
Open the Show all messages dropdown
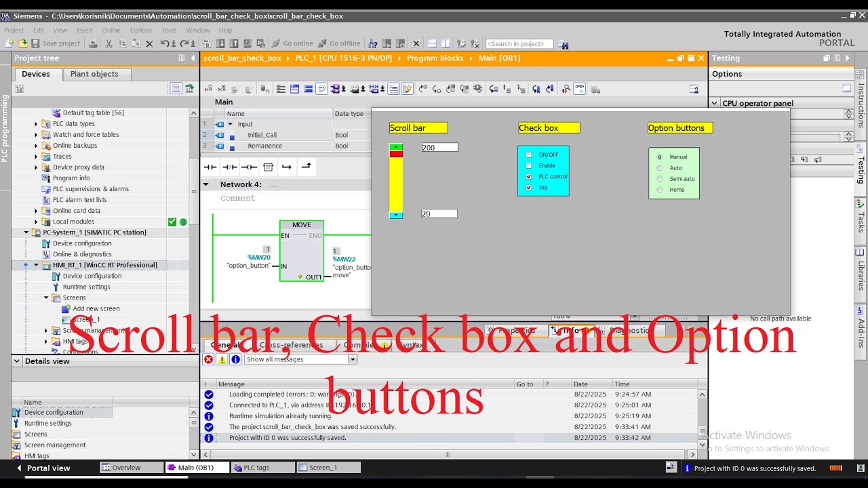(x=353, y=359)
